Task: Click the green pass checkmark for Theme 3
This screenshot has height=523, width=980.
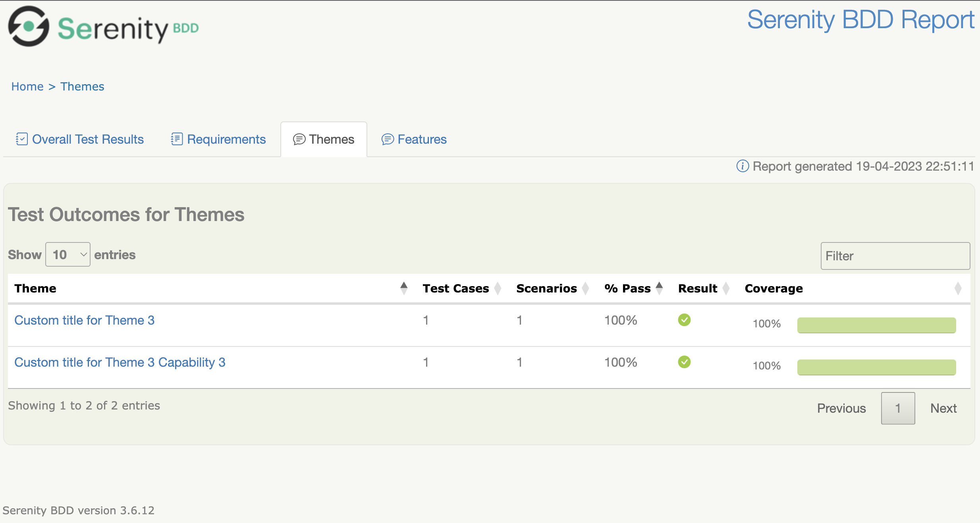Action: (684, 320)
